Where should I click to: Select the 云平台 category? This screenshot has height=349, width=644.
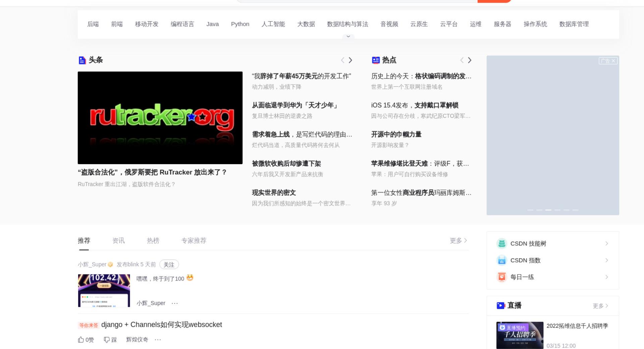click(x=449, y=24)
